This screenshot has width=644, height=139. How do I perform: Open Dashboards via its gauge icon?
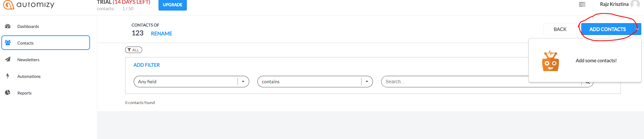(x=8, y=26)
